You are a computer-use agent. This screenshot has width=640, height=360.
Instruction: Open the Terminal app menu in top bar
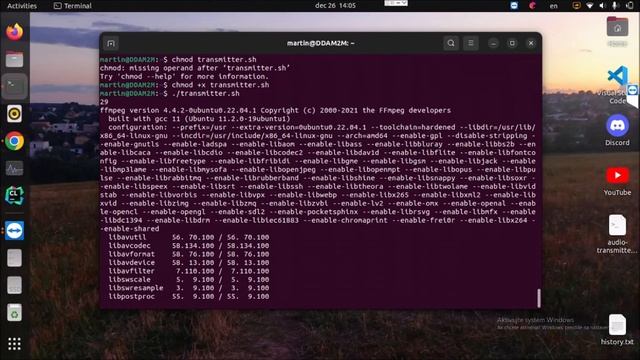pos(73,6)
